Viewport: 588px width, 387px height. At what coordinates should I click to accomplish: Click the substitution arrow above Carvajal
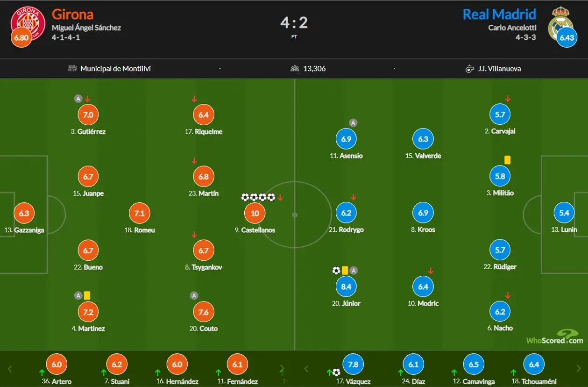(508, 99)
